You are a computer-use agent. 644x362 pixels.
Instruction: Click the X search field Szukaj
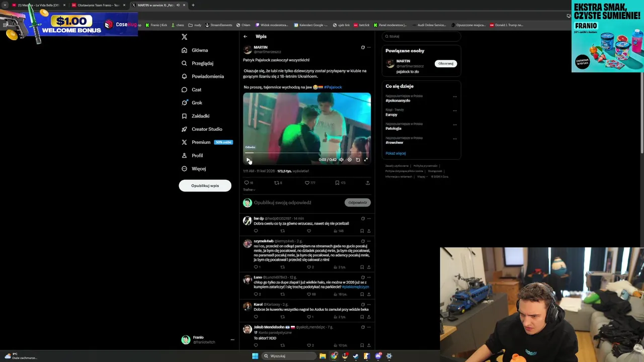[421, 36]
